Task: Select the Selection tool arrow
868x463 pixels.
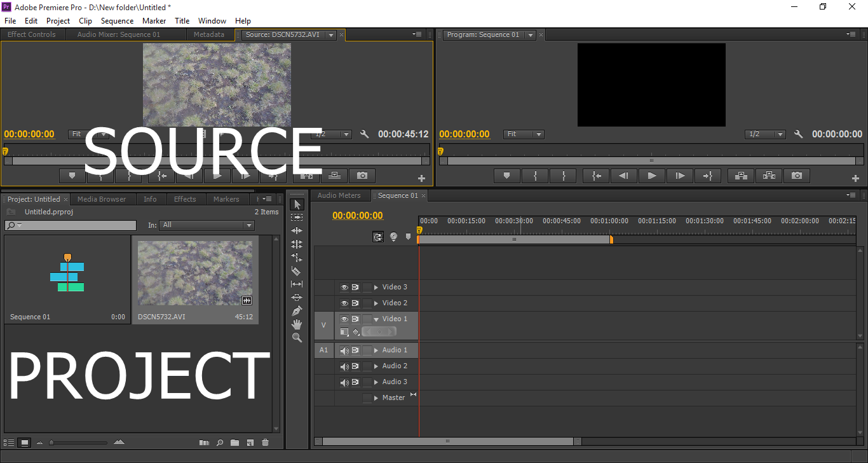Action: click(297, 204)
